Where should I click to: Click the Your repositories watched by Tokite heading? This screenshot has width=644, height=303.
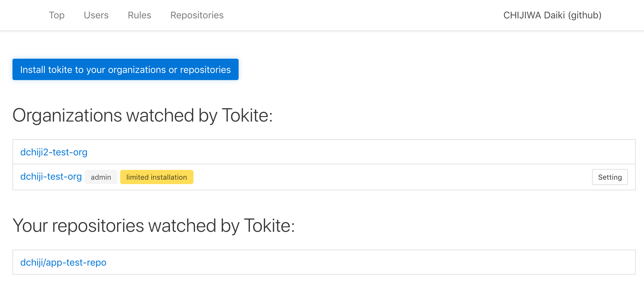pyautogui.click(x=154, y=226)
